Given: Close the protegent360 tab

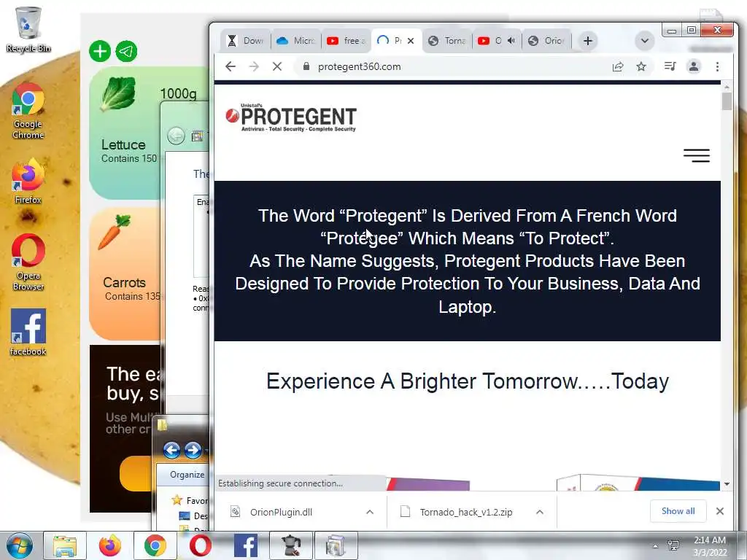Looking at the screenshot, I should pyautogui.click(x=411, y=41).
